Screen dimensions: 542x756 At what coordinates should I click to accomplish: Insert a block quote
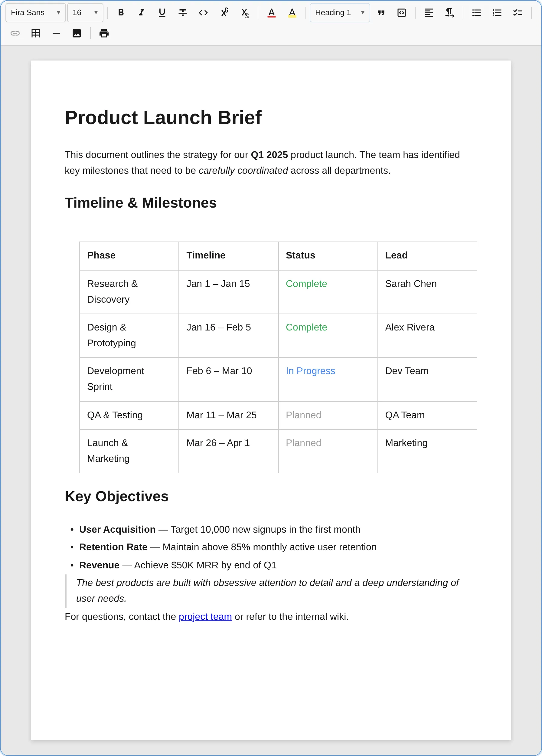tap(381, 13)
